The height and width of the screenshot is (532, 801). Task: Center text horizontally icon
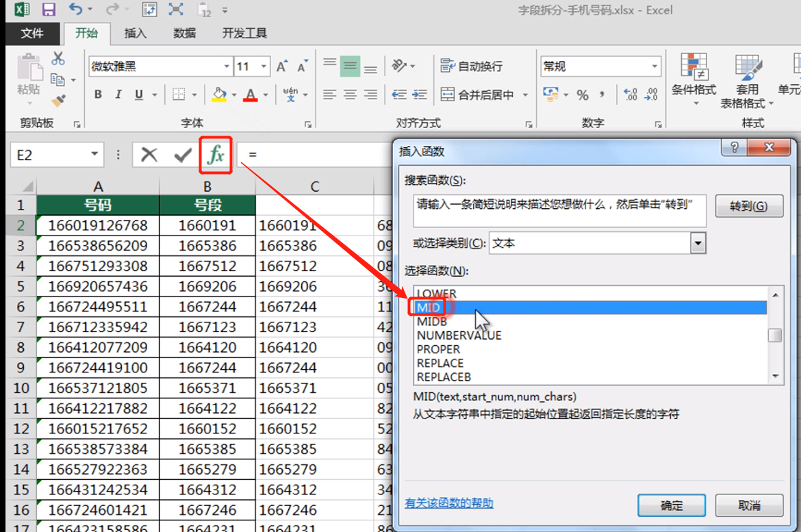(x=350, y=94)
